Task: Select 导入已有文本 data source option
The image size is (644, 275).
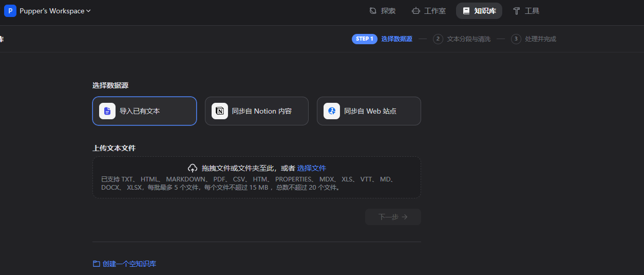Action: pyautogui.click(x=144, y=111)
